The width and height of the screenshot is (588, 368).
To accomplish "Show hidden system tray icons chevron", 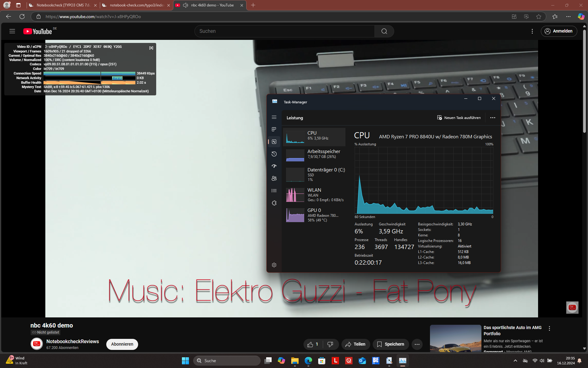I will (x=515, y=361).
